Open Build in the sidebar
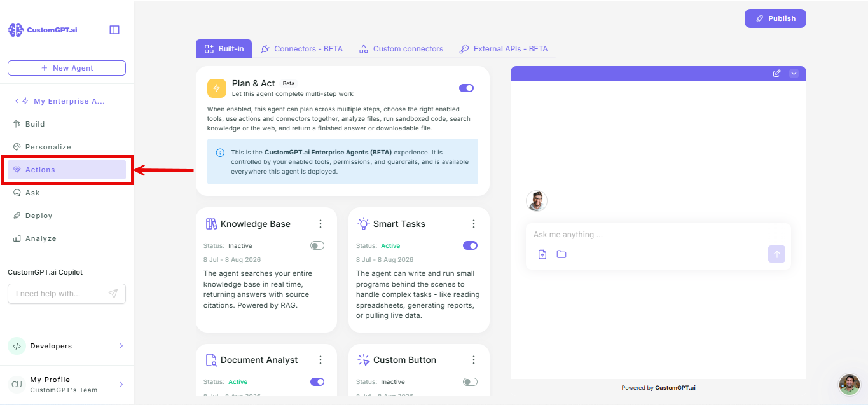Viewport: 868px width, 405px height. [67, 124]
